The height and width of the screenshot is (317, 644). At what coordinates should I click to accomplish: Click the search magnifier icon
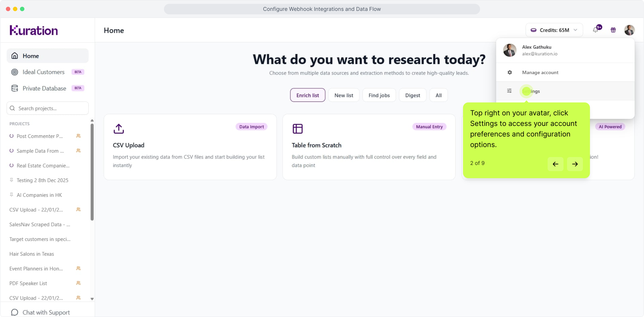click(12, 108)
